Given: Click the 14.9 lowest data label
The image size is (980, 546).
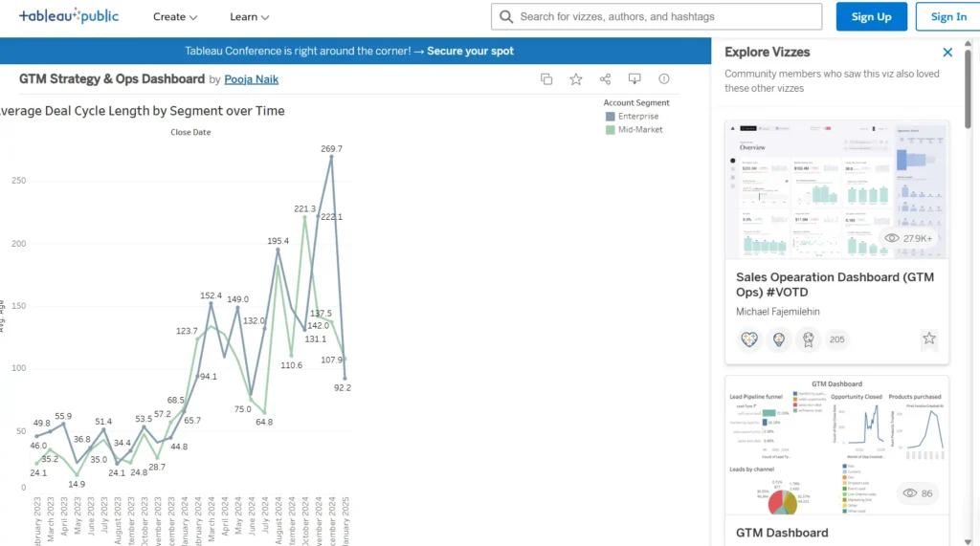Looking at the screenshot, I should [77, 484].
